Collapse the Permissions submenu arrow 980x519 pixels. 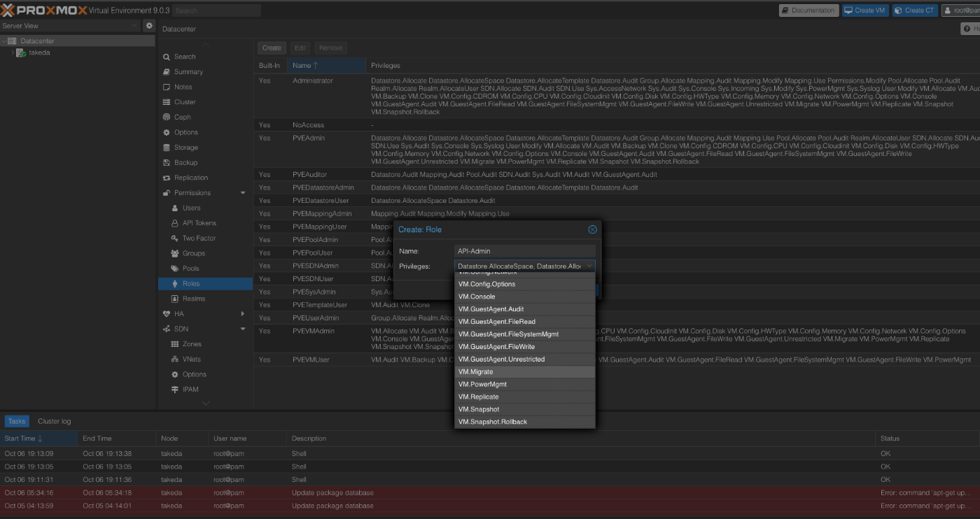(243, 193)
